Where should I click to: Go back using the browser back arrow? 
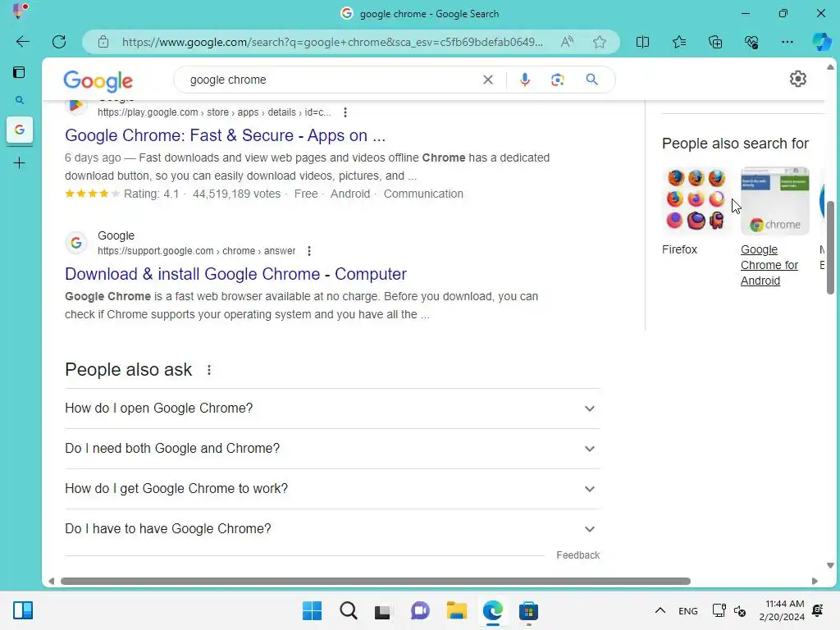(x=22, y=42)
